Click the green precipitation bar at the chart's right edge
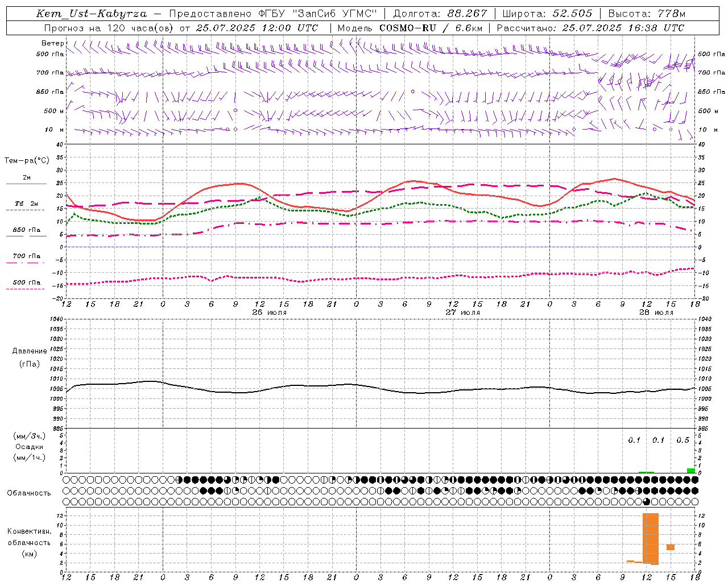 (x=690, y=471)
